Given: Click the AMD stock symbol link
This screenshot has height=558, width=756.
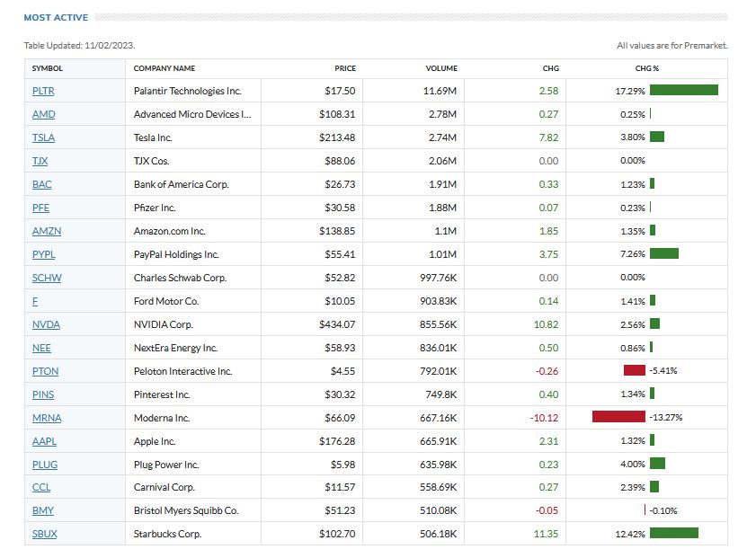Looking at the screenshot, I should (42, 114).
